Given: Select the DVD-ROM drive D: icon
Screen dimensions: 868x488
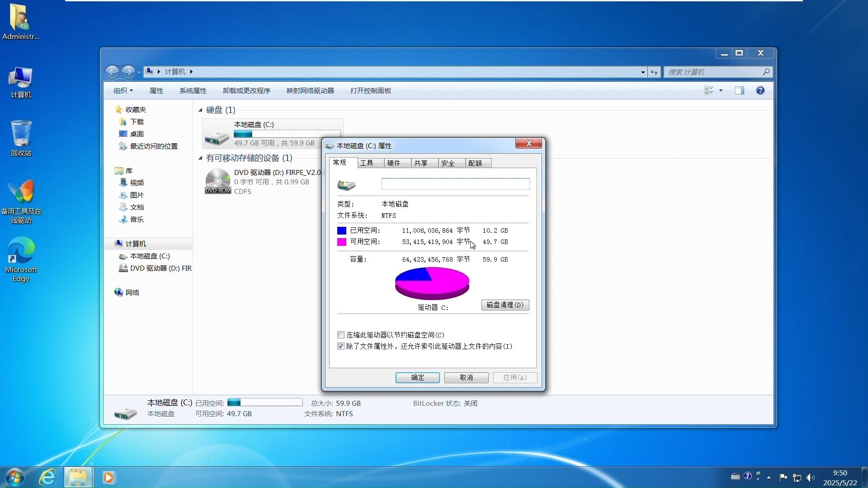Looking at the screenshot, I should (218, 181).
